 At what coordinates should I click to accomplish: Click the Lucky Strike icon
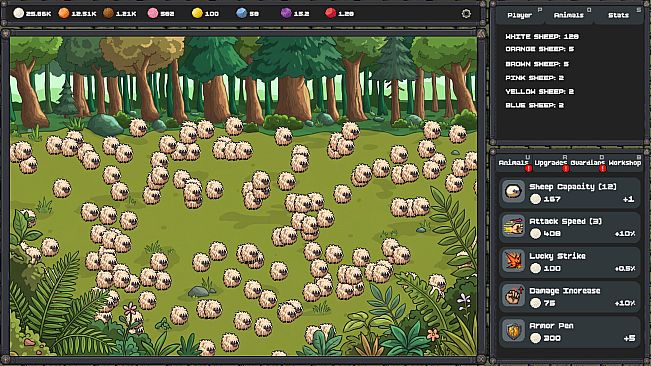point(514,261)
